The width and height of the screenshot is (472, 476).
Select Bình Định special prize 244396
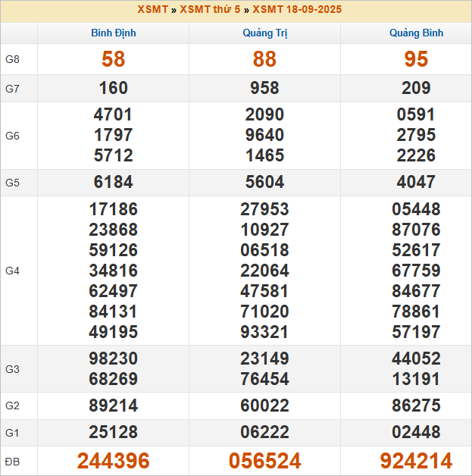(114, 461)
